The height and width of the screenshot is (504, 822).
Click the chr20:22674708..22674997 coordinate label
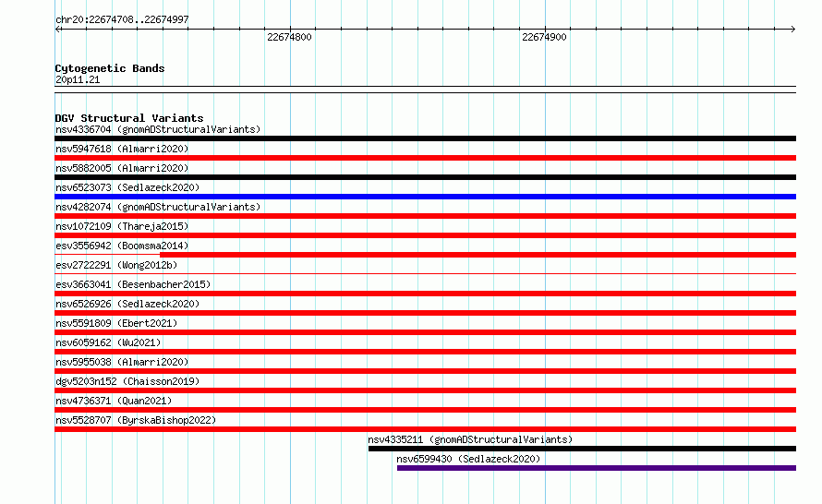122,19
